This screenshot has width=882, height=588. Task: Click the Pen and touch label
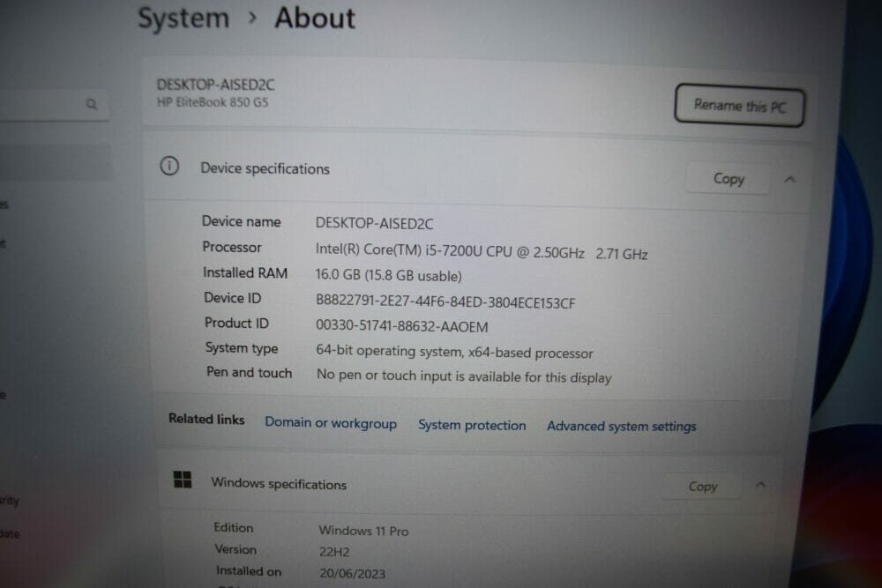249,373
